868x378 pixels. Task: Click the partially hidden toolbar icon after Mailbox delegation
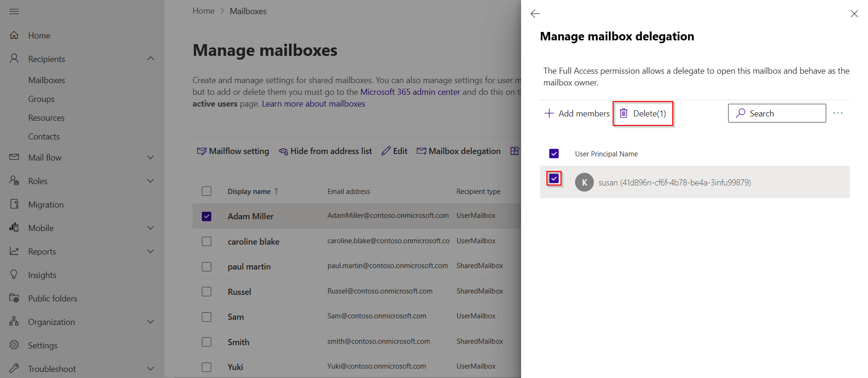click(515, 151)
